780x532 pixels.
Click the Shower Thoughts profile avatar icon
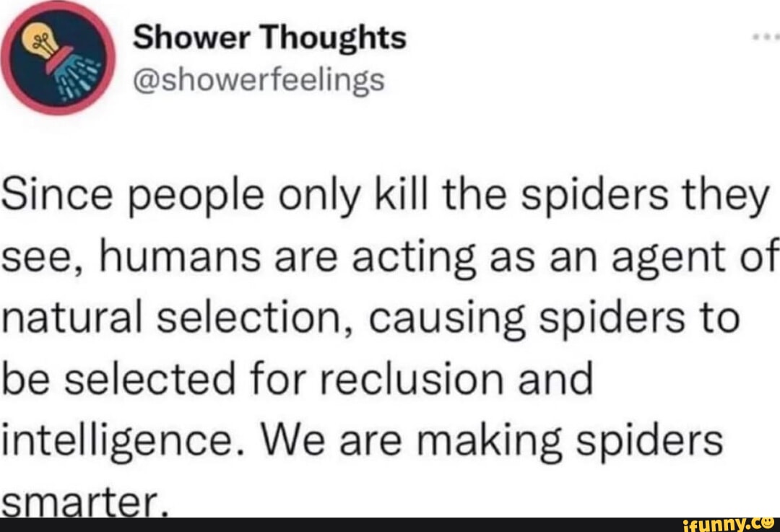point(56,56)
